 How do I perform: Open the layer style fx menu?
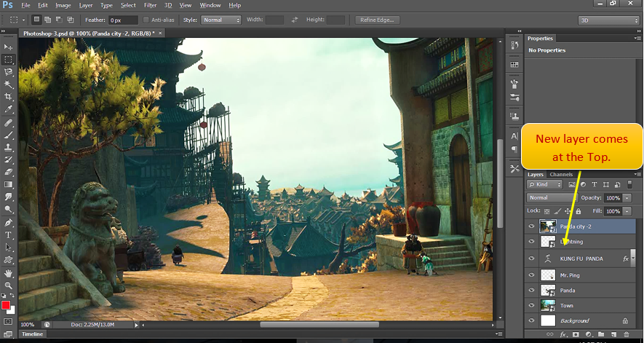click(x=563, y=335)
